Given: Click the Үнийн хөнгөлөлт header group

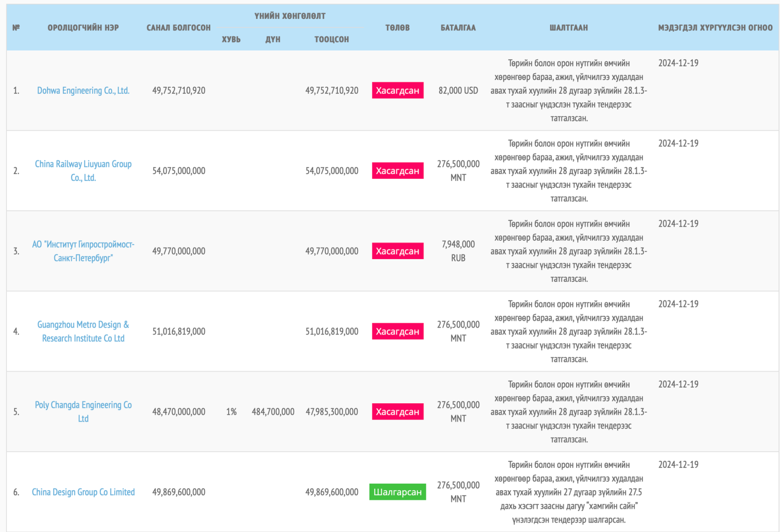Looking at the screenshot, I should click(x=290, y=16).
